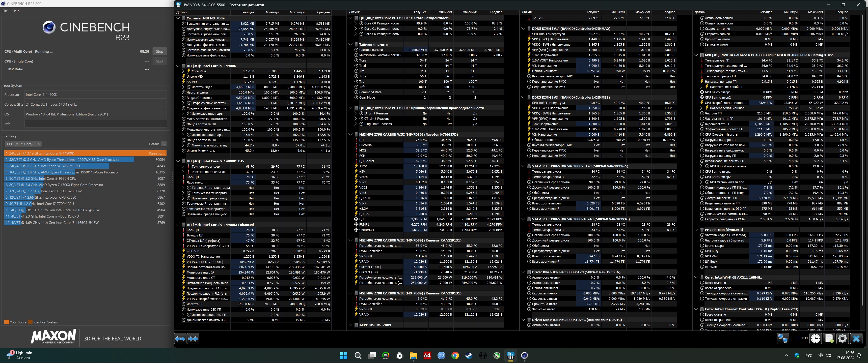Click the network remote monitoring computers icon
The width and height of the screenshot is (868, 363).
[783, 338]
